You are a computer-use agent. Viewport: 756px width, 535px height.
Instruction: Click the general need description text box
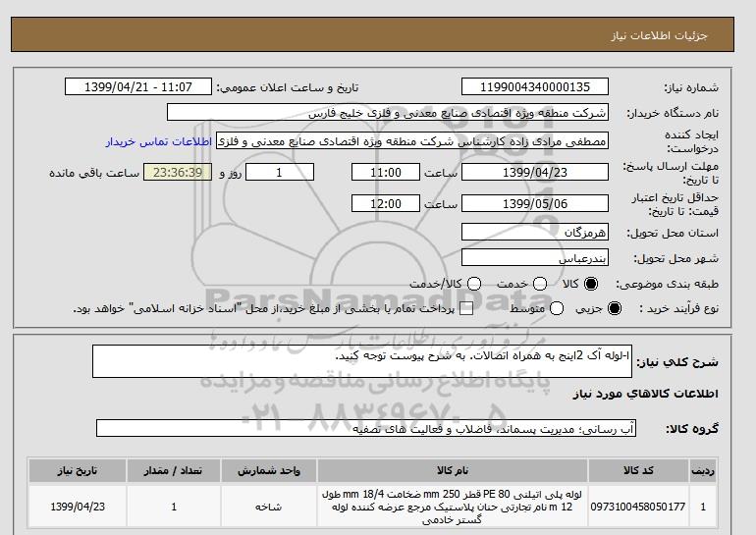pyautogui.click(x=362, y=361)
